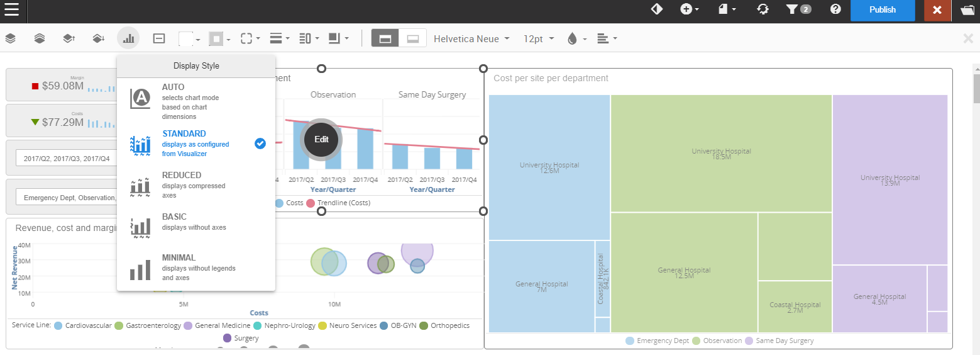Image resolution: width=980 pixels, height=355 pixels.
Task: Select the filled header title bar toggle
Action: (x=385, y=38)
